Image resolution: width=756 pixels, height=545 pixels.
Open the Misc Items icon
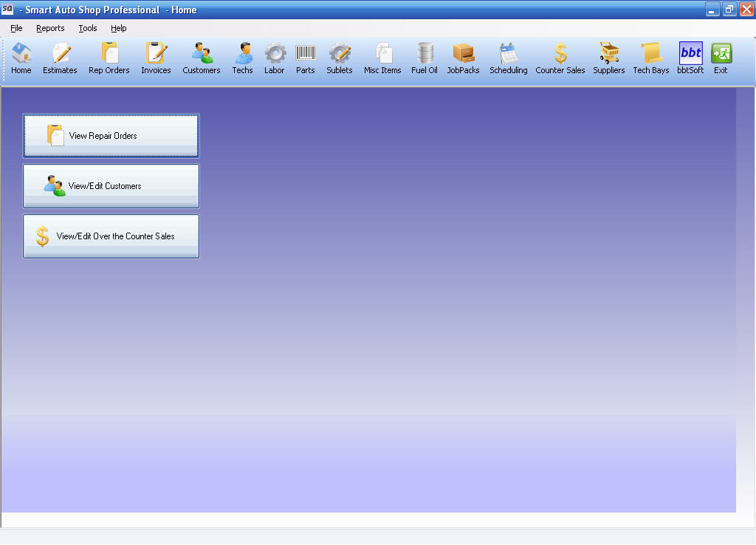[382, 58]
